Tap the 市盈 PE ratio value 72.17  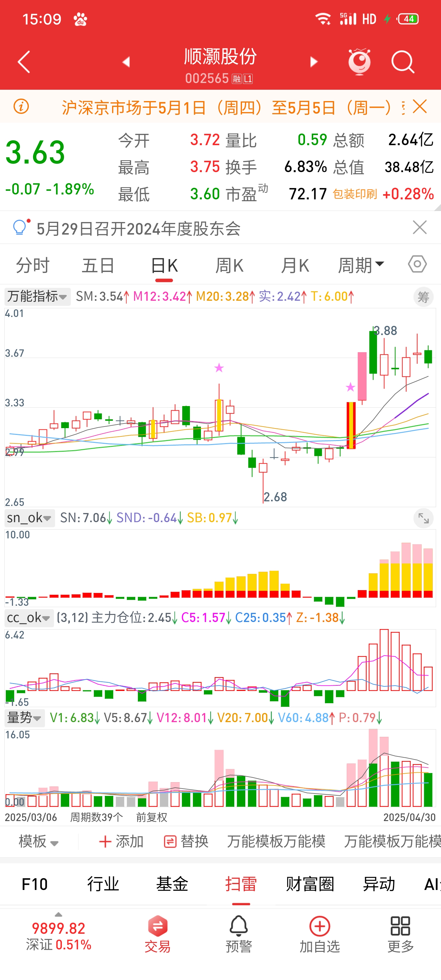(x=308, y=194)
